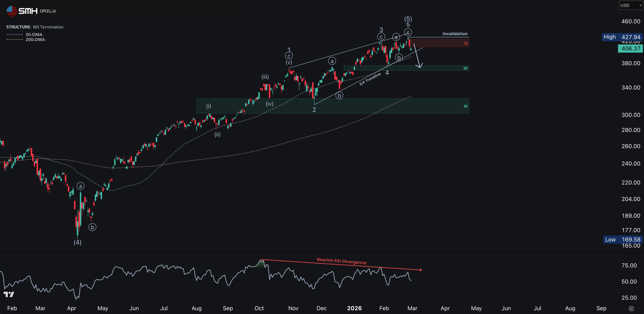The width and height of the screenshot is (644, 314).
Task: Click the 2026 year marker on time axis
Action: (354, 308)
